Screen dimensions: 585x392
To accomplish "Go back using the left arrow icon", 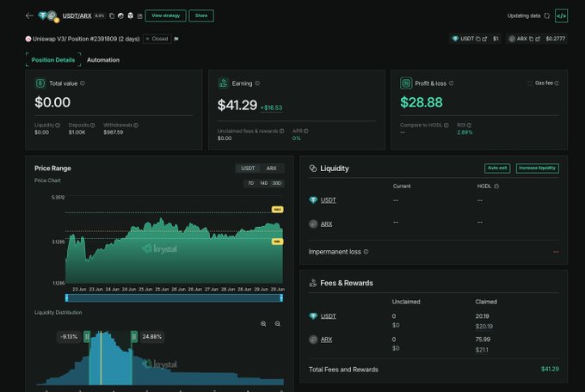I will point(29,15).
